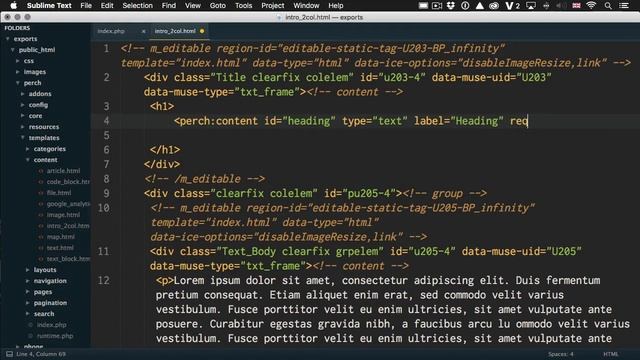640x360 pixels.
Task: Change indentation via Spaces: 4
Action: click(560, 354)
